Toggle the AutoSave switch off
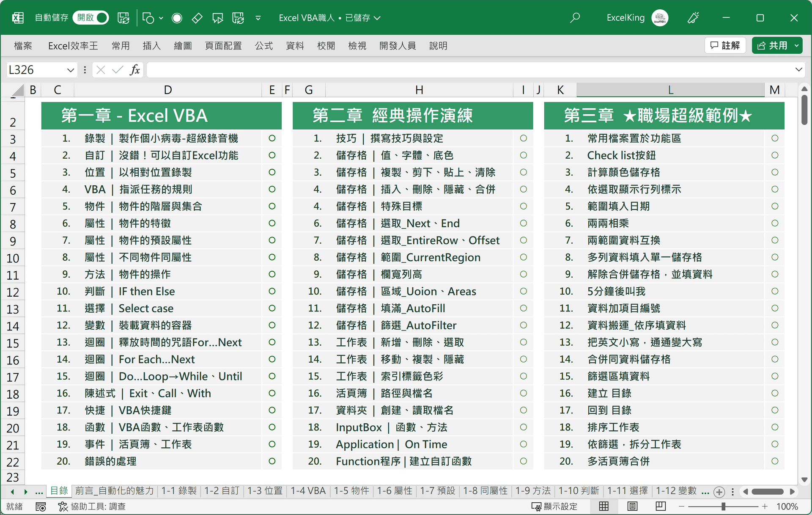Viewport: 812px width, 515px height. [91, 18]
